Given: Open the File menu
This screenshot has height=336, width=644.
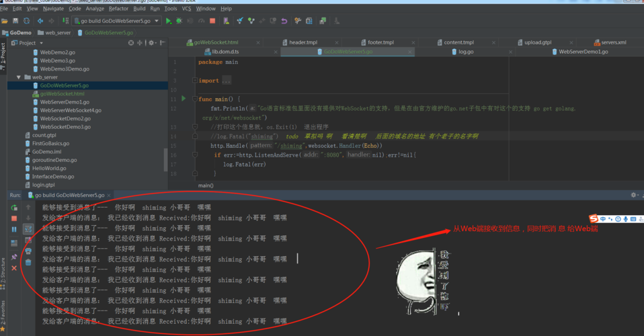Looking at the screenshot, I should [x=4, y=9].
